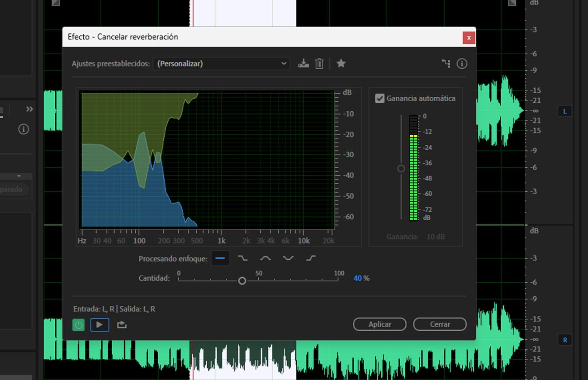Expand the left panel double-chevron

point(29,109)
